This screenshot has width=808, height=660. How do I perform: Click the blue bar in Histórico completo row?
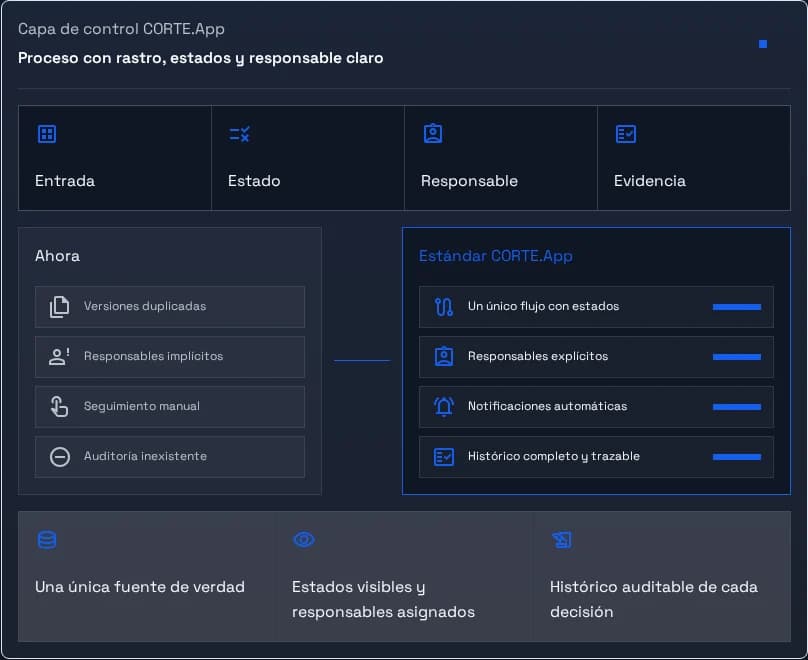click(x=737, y=456)
